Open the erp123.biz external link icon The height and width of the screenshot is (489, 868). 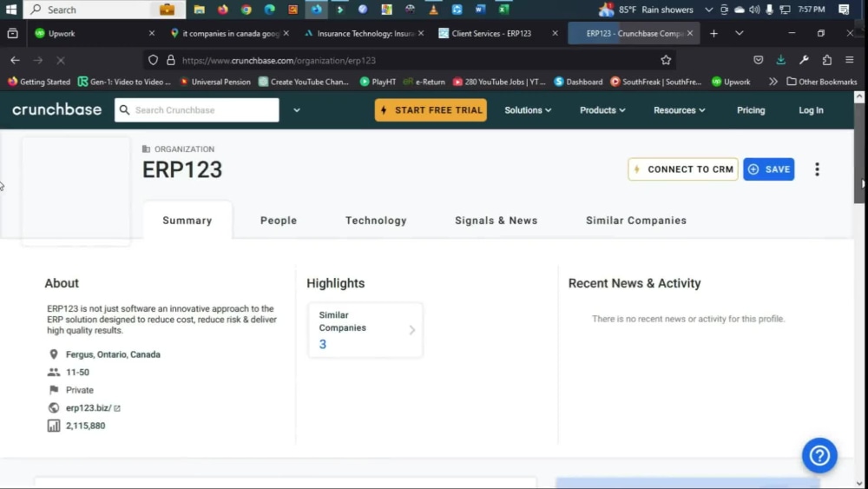pos(117,408)
